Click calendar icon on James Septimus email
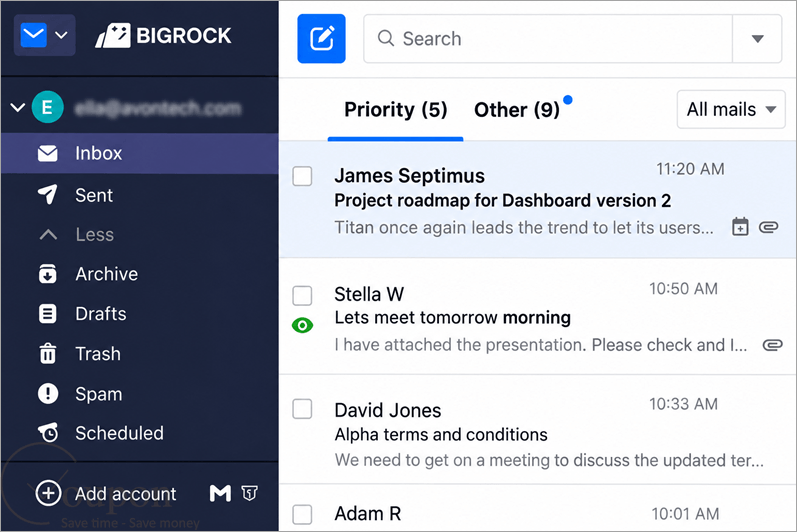Viewport: 797px width, 532px height. point(740,227)
